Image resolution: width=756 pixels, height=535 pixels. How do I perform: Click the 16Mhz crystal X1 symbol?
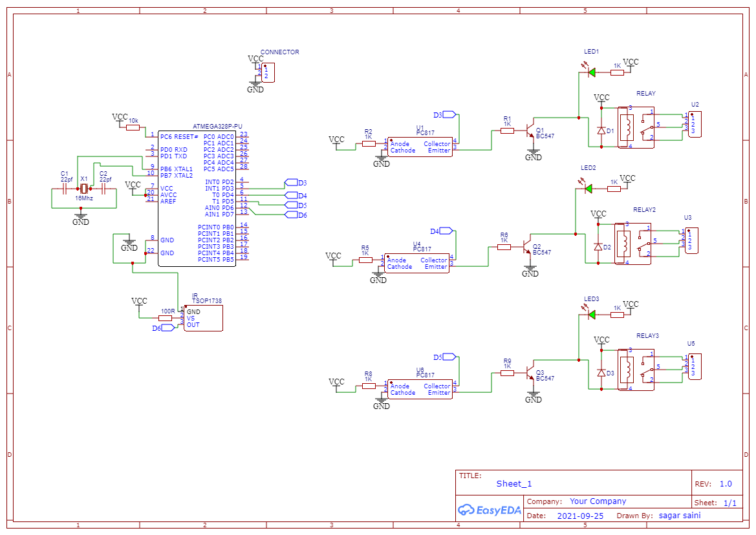click(84, 187)
